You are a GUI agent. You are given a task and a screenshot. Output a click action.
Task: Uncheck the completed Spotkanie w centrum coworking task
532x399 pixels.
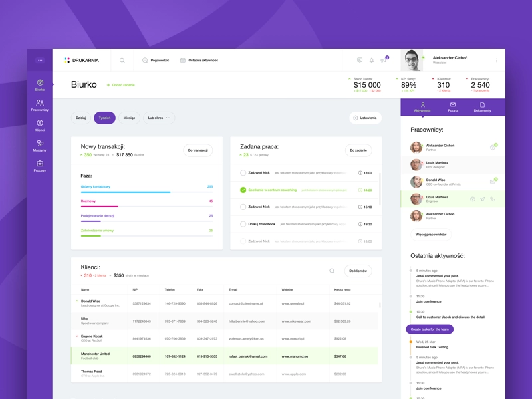pos(243,190)
